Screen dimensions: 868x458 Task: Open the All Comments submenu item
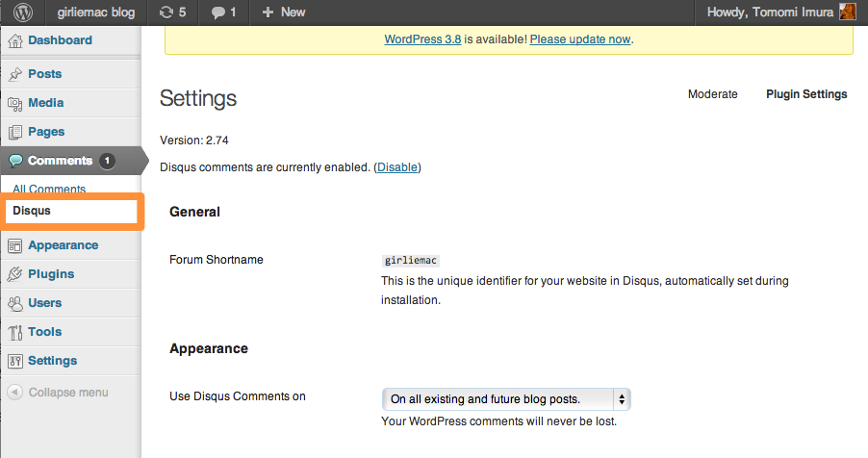[49, 189]
